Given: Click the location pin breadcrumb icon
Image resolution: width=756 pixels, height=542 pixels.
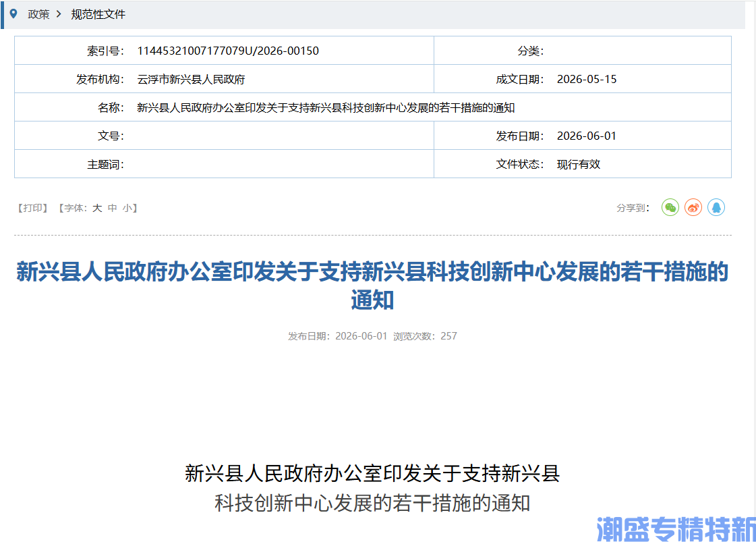Looking at the screenshot, I should click(x=13, y=14).
